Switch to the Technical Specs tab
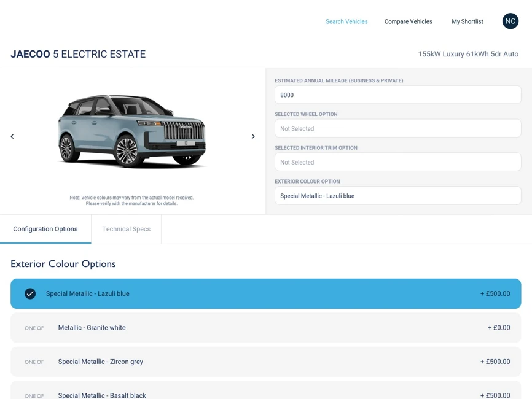This screenshot has width=532, height=399. pyautogui.click(x=126, y=229)
